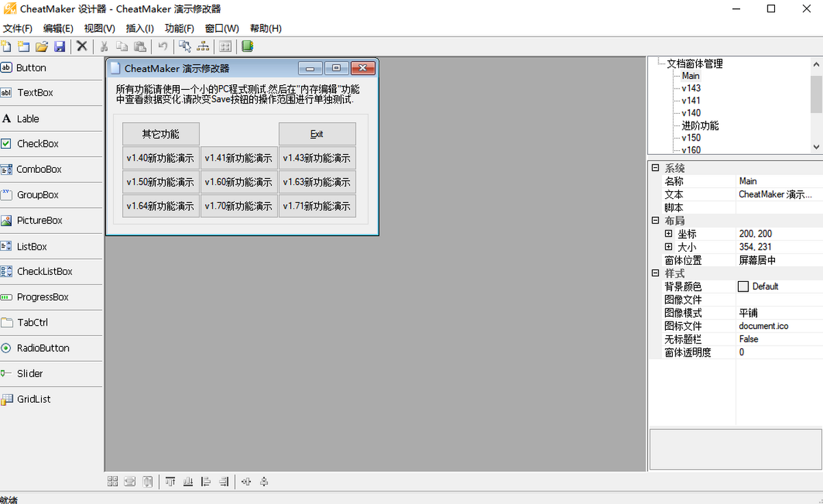The image size is (823, 504).
Task: Select the TextBox control in toolbox
Action: tap(51, 93)
